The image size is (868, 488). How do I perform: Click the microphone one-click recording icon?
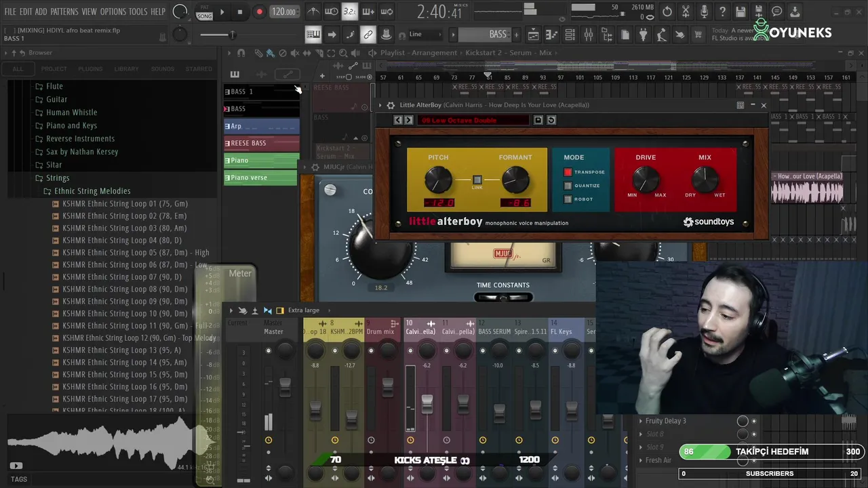pos(704,12)
